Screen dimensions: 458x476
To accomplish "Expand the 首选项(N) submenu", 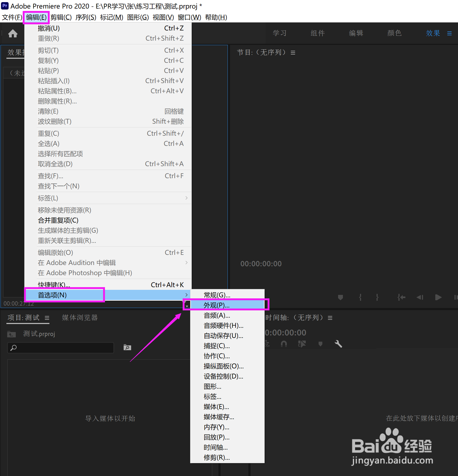I will pyautogui.click(x=108, y=295).
